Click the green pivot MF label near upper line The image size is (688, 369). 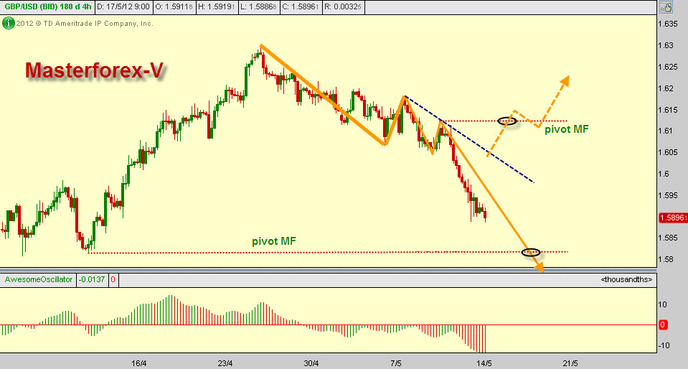click(x=566, y=129)
